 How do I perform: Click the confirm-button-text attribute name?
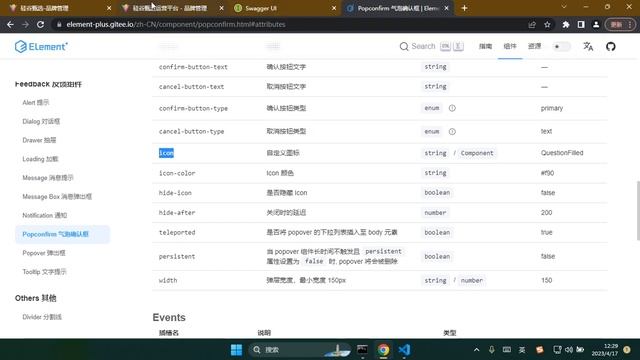(193, 67)
